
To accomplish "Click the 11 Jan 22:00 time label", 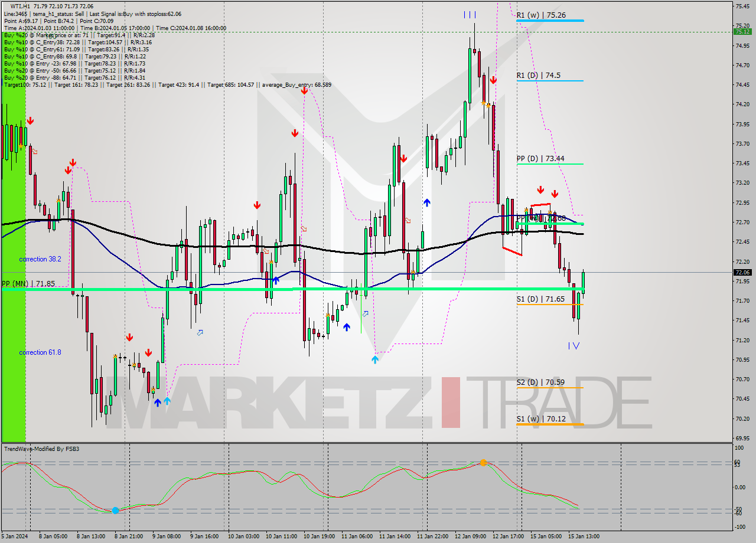I will [x=433, y=537].
